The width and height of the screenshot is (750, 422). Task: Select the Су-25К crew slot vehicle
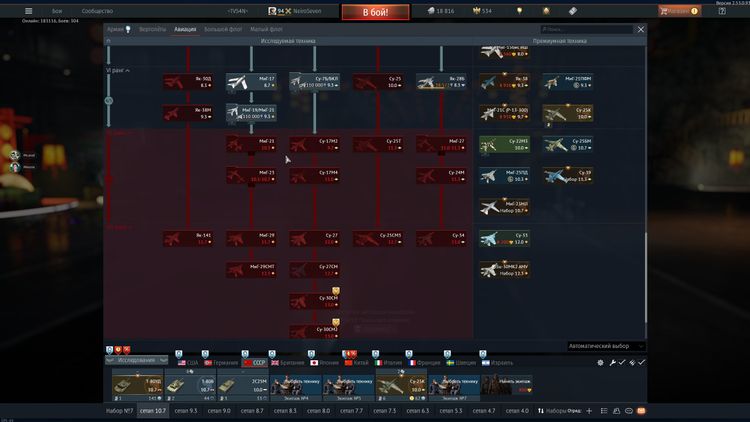pos(400,385)
